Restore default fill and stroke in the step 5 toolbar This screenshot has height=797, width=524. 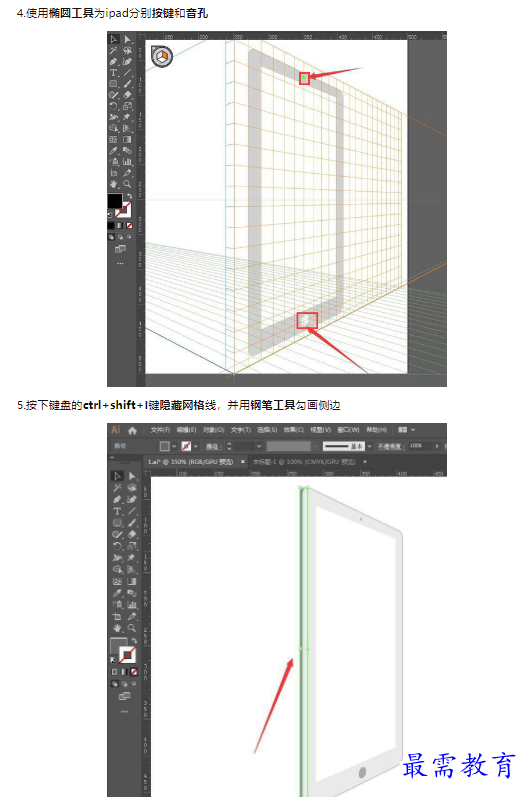(x=112, y=660)
